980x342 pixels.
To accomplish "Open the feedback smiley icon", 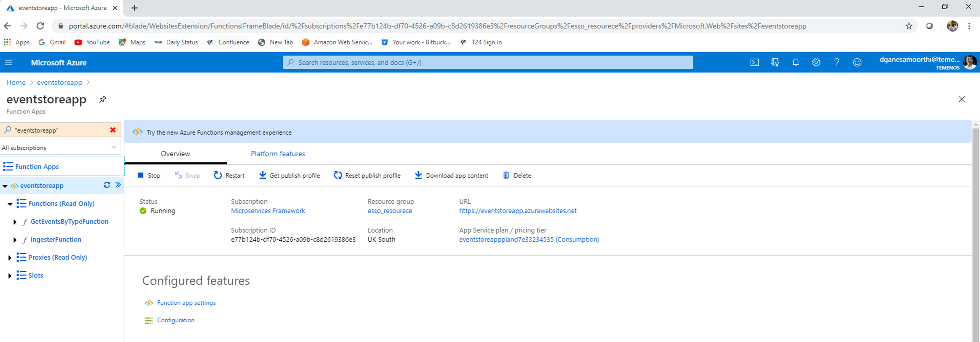I will click(x=857, y=62).
